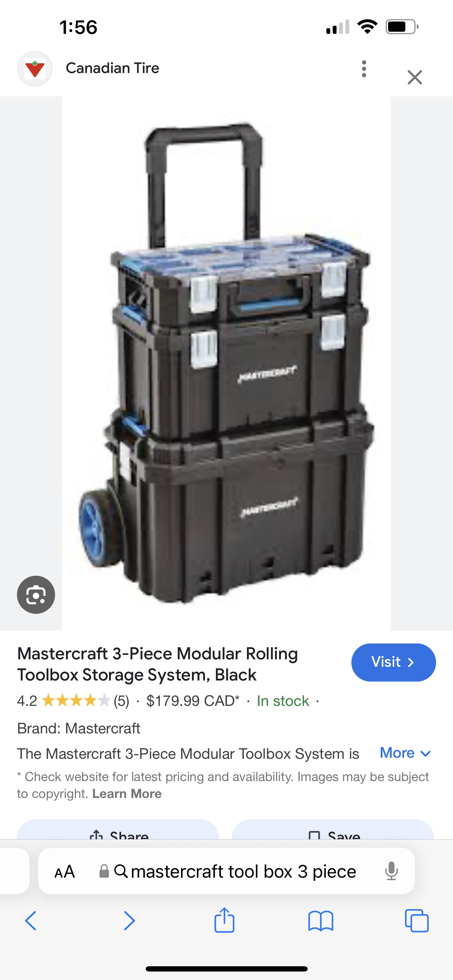The width and height of the screenshot is (453, 980).
Task: Open the Canadian Tire source name
Action: pyautogui.click(x=113, y=68)
